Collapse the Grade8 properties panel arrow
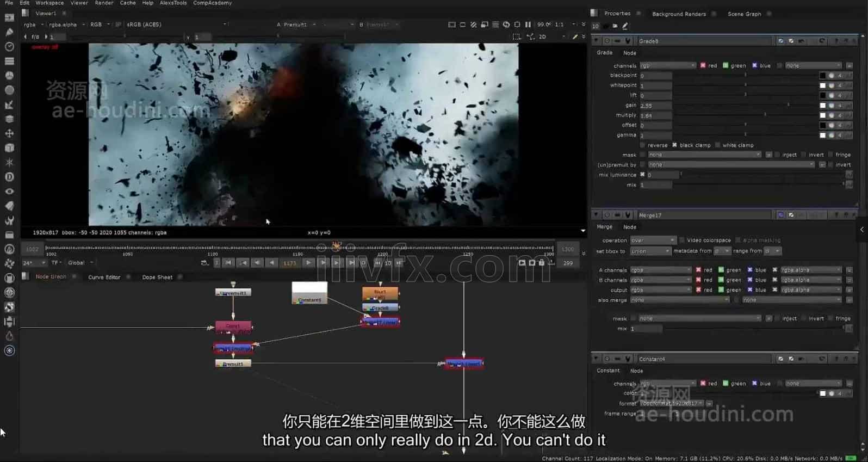Viewport: 868px width, 462px height. pyautogui.click(x=597, y=41)
